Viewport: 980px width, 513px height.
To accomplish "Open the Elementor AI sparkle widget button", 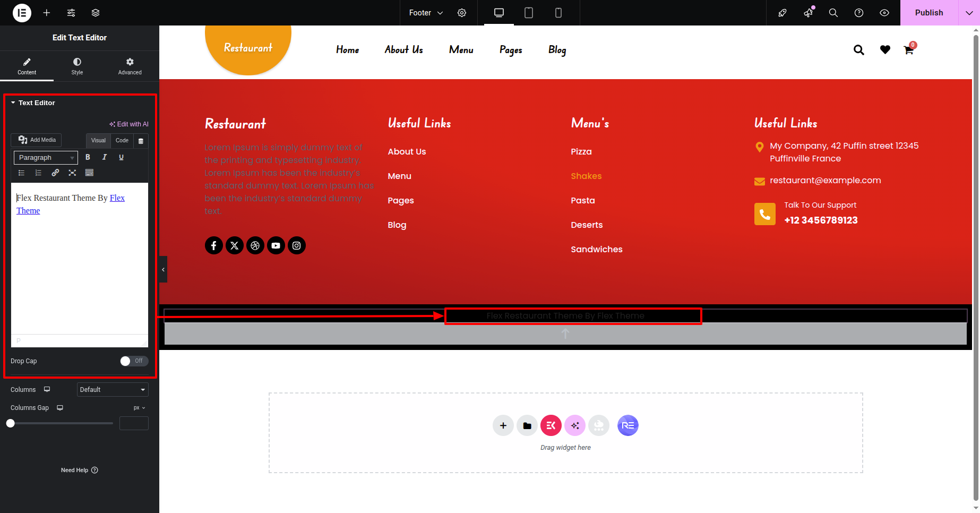I will (x=575, y=425).
